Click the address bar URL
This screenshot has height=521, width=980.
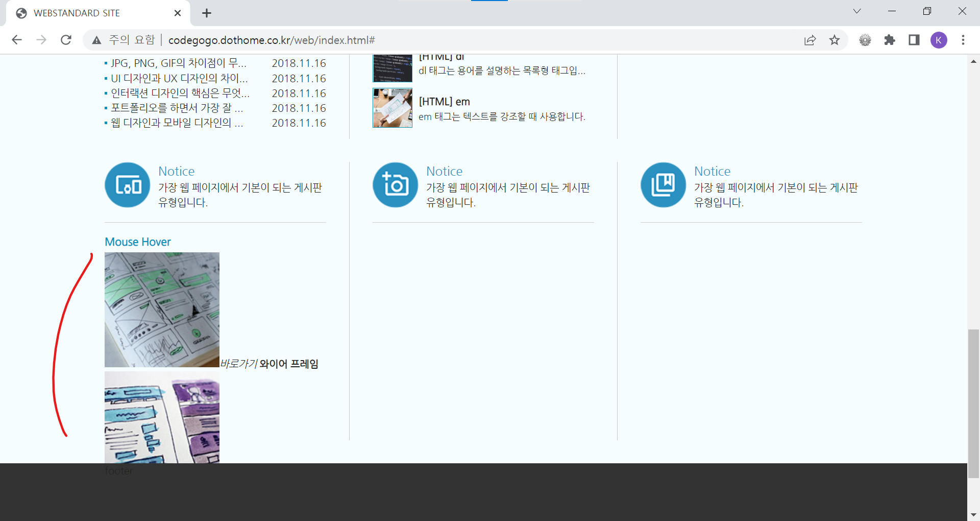[x=272, y=40]
